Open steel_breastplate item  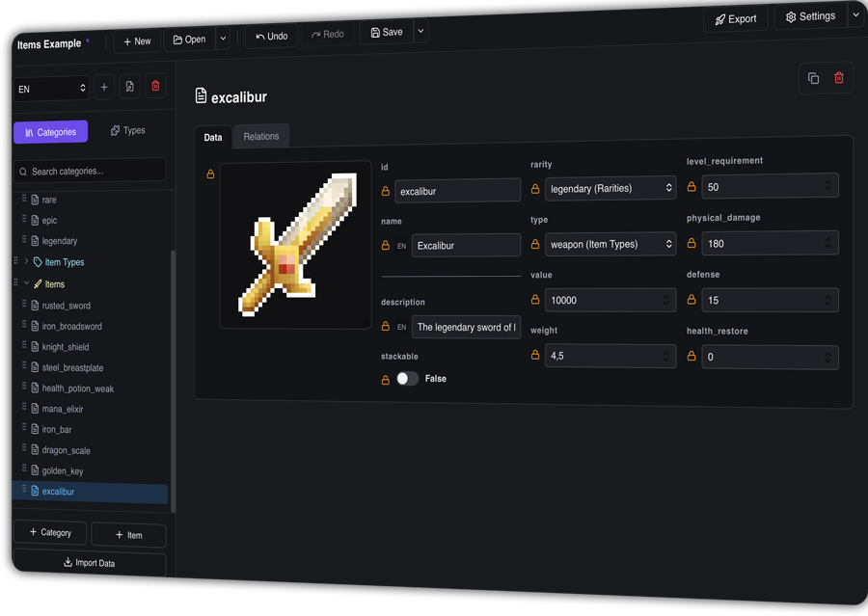click(x=72, y=367)
